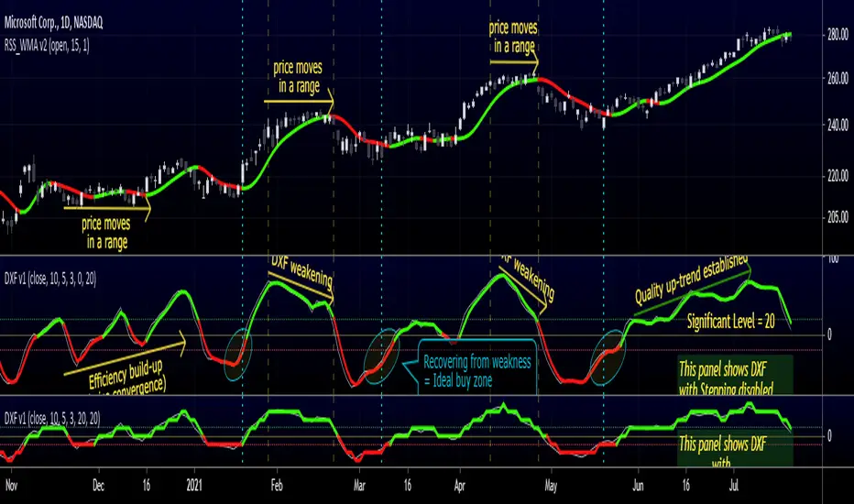Click the 260.00 price axis label
Screen dimensions: 854x504
click(x=838, y=79)
